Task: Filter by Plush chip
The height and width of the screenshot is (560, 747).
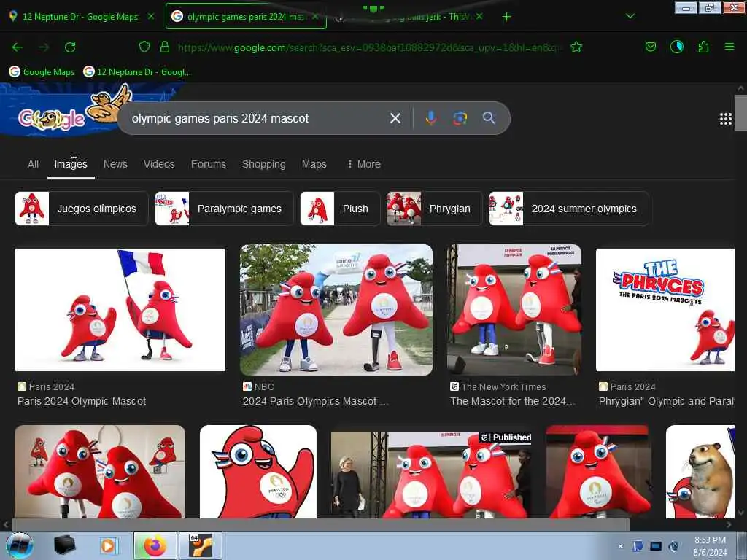Action: 340,209
